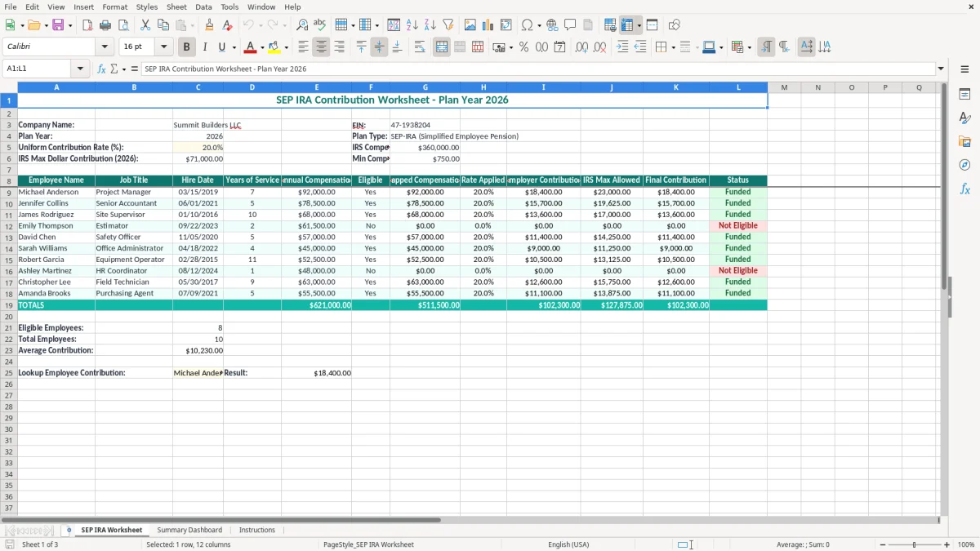
Task: Click the Clear Direct Formatting icon
Action: click(228, 25)
